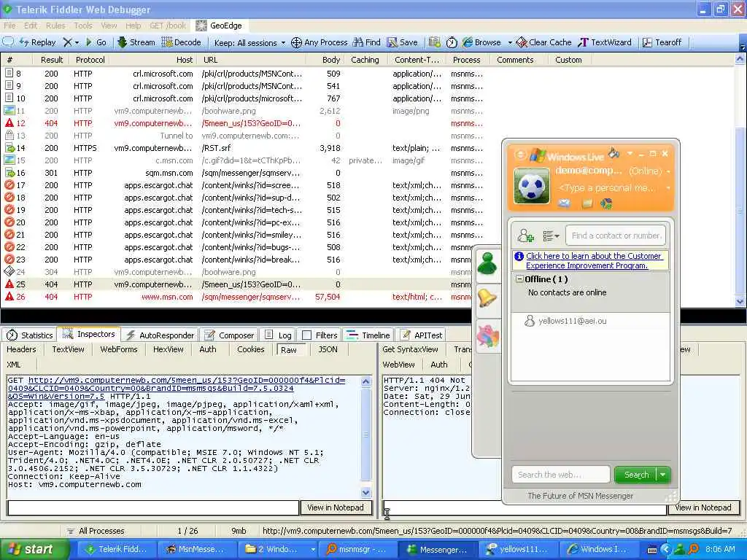Image resolution: width=747 pixels, height=560 pixels.
Task: Click All Processes filter in status bar
Action: (x=96, y=531)
